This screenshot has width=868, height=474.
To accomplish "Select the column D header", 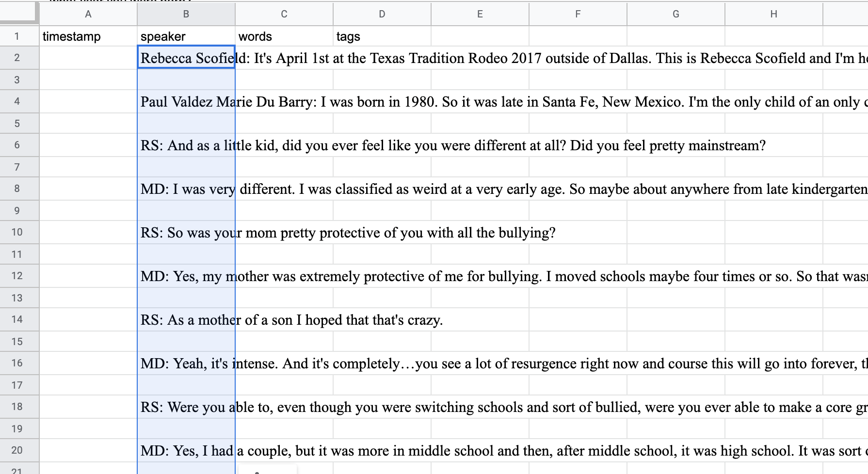I will [382, 14].
